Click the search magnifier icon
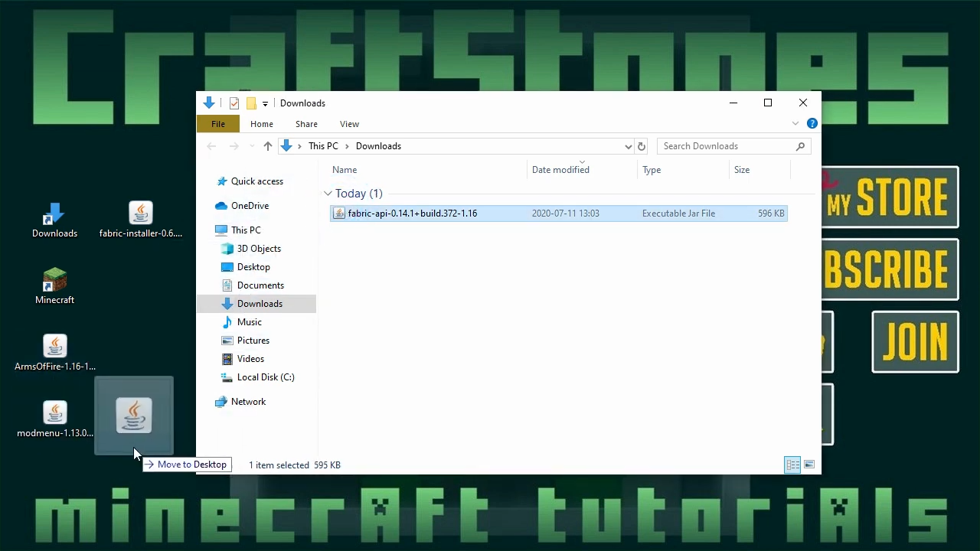980x551 pixels. pos(800,146)
